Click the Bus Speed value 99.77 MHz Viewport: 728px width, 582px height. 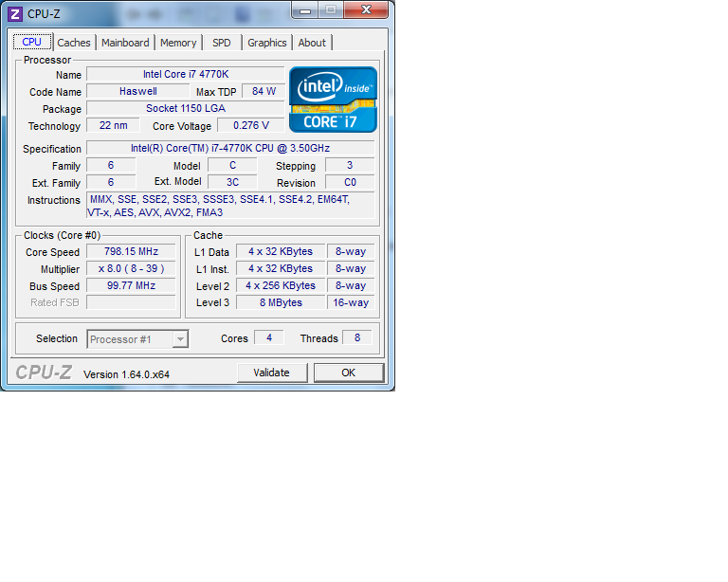pos(132,285)
